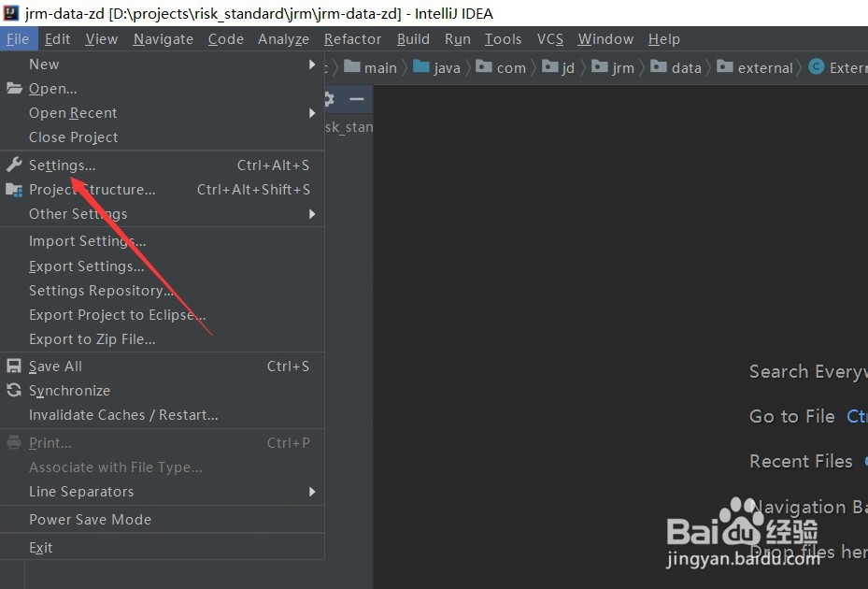The height and width of the screenshot is (589, 868).
Task: Open the Navigate menu
Action: click(x=164, y=39)
